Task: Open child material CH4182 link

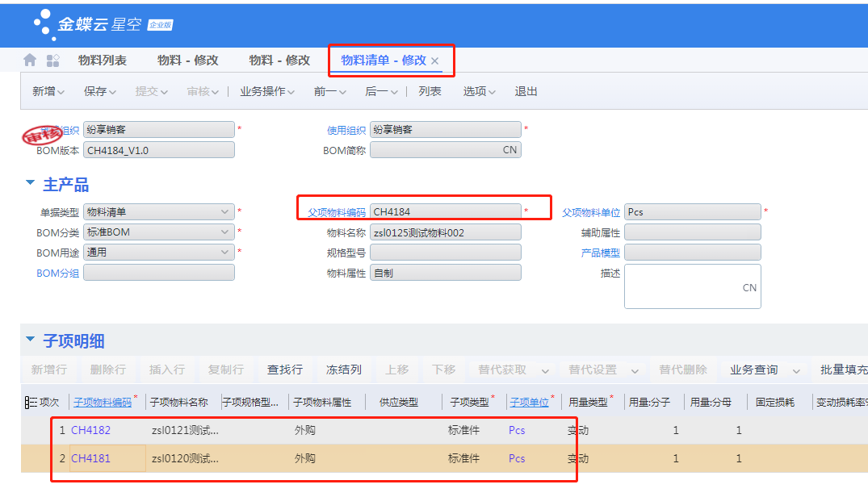Action: 90,430
